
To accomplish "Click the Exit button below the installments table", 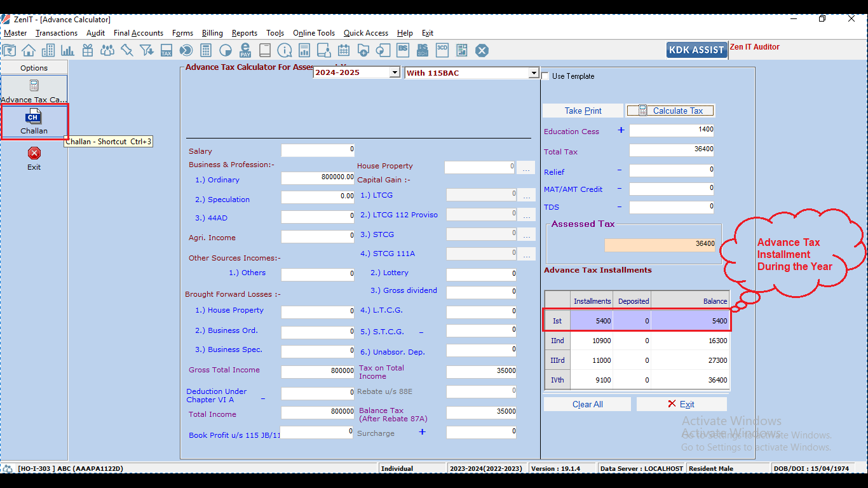I will click(x=681, y=404).
